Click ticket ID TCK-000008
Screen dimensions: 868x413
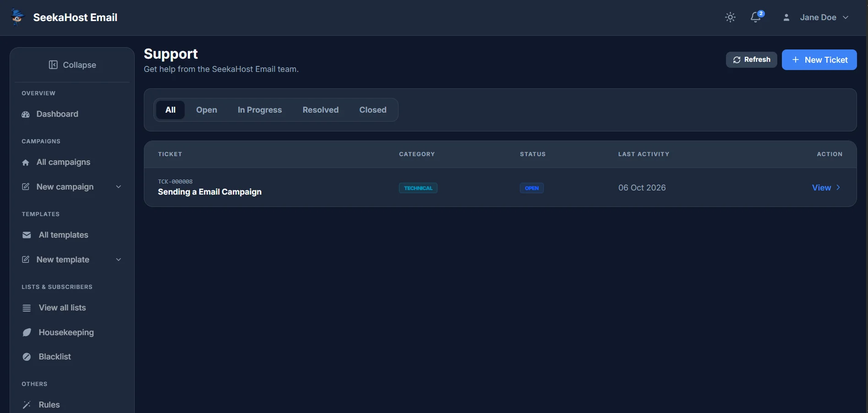(x=175, y=182)
